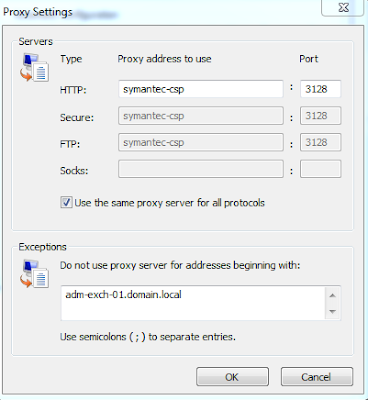Viewport: 368px width, 400px height.
Task: Click the Secure proxy address field
Action: point(201,116)
